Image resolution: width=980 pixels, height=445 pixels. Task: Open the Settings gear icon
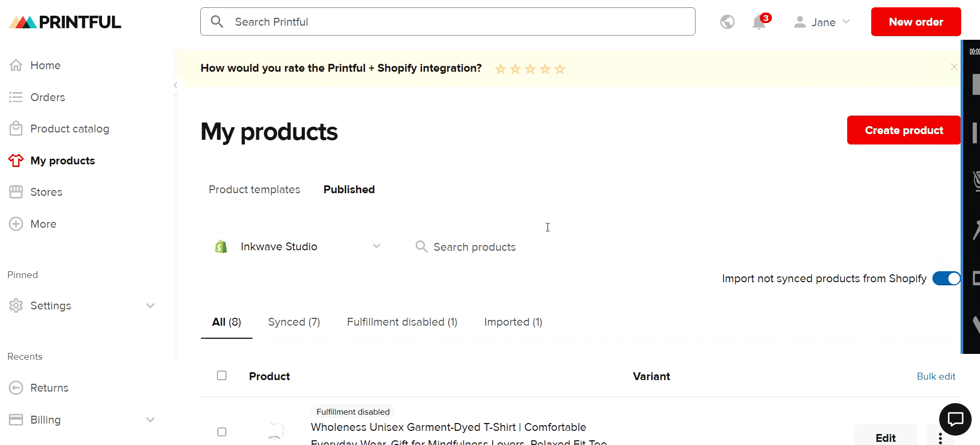tap(16, 306)
